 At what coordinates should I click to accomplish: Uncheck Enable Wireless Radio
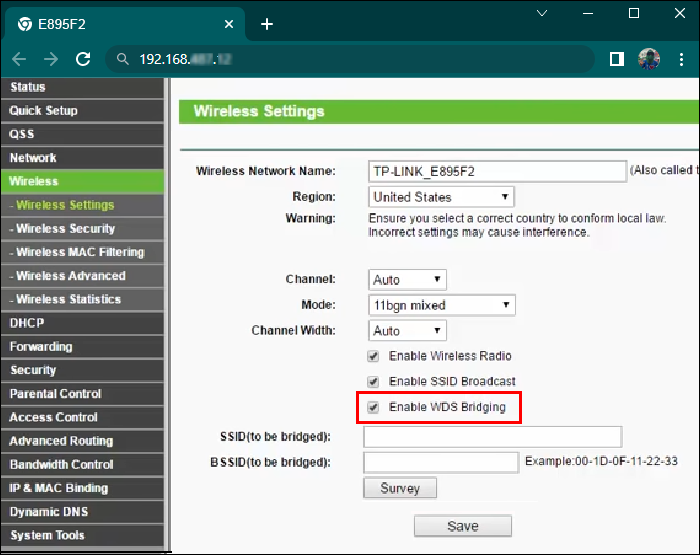click(373, 356)
